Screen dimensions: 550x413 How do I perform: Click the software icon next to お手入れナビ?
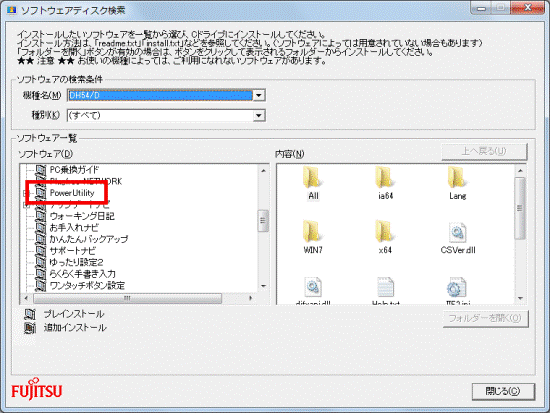click(x=41, y=228)
